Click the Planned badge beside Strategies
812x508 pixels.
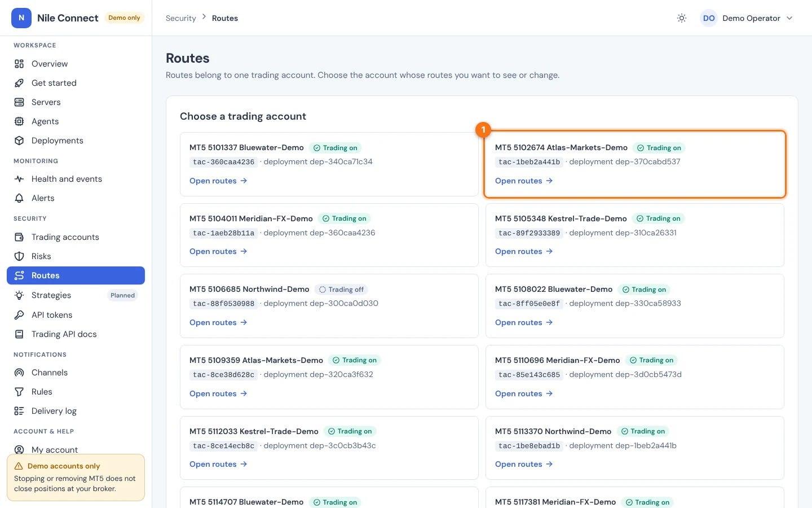coord(122,295)
